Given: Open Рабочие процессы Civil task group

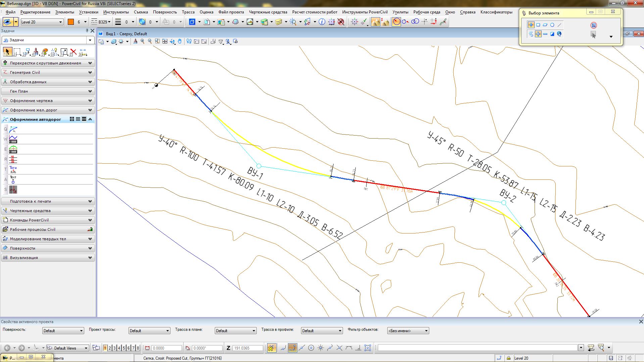Looking at the screenshot, I should click(48, 229).
